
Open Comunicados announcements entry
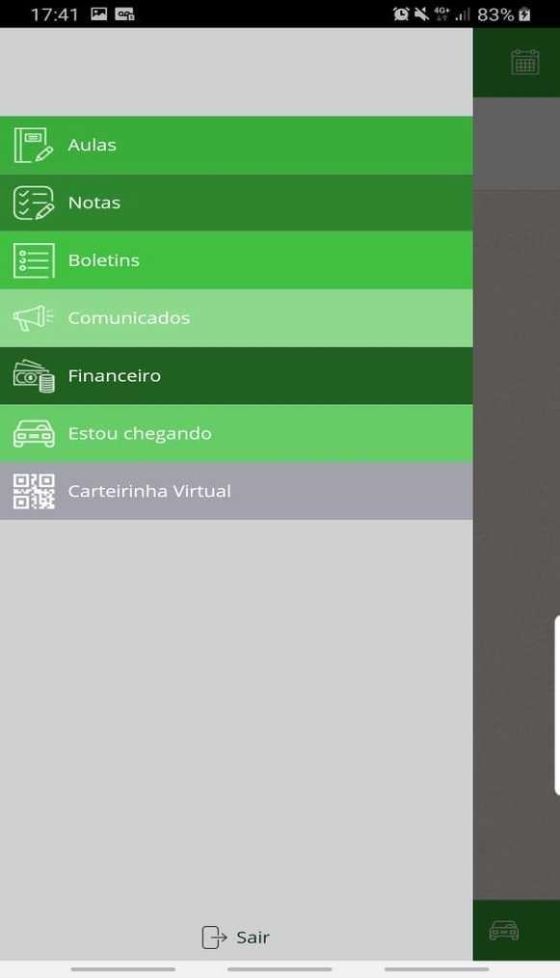(x=236, y=318)
